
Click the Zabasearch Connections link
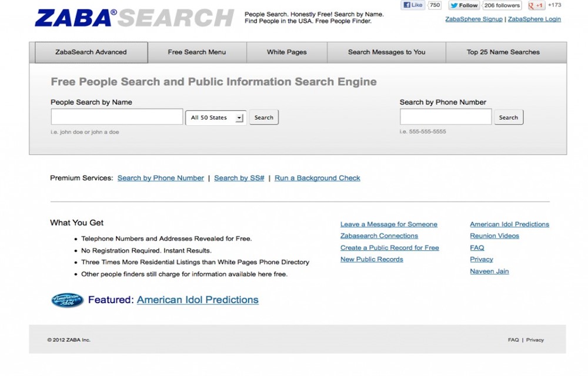[379, 236]
